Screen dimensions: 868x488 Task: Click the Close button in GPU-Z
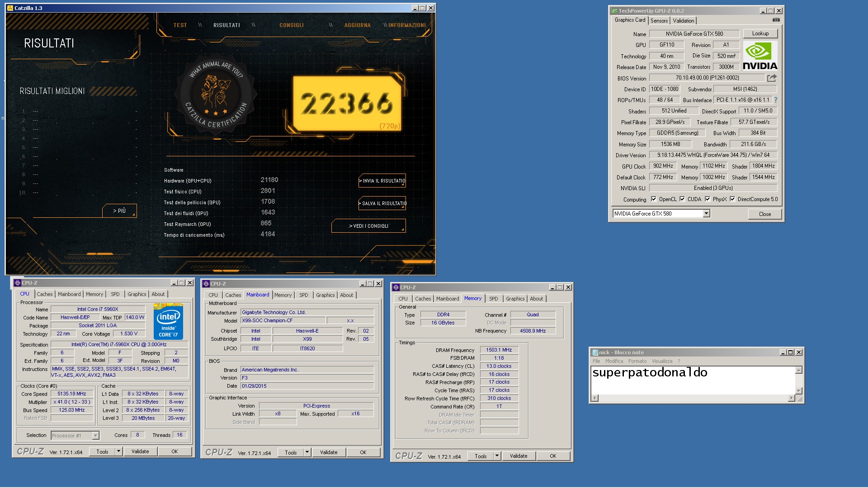point(765,214)
